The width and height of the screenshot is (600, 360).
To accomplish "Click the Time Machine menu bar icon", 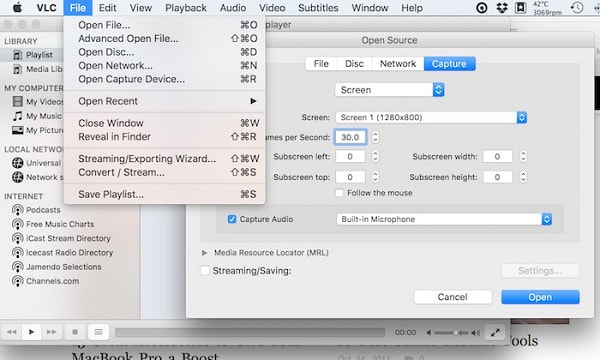I will [577, 8].
